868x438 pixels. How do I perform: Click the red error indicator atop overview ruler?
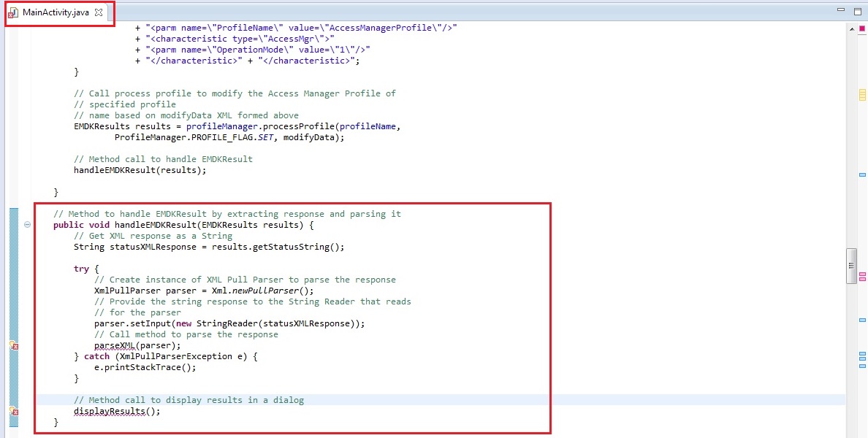click(862, 28)
